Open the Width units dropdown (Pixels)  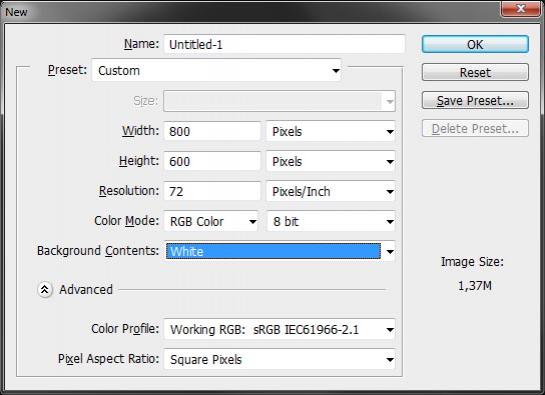pos(331,131)
